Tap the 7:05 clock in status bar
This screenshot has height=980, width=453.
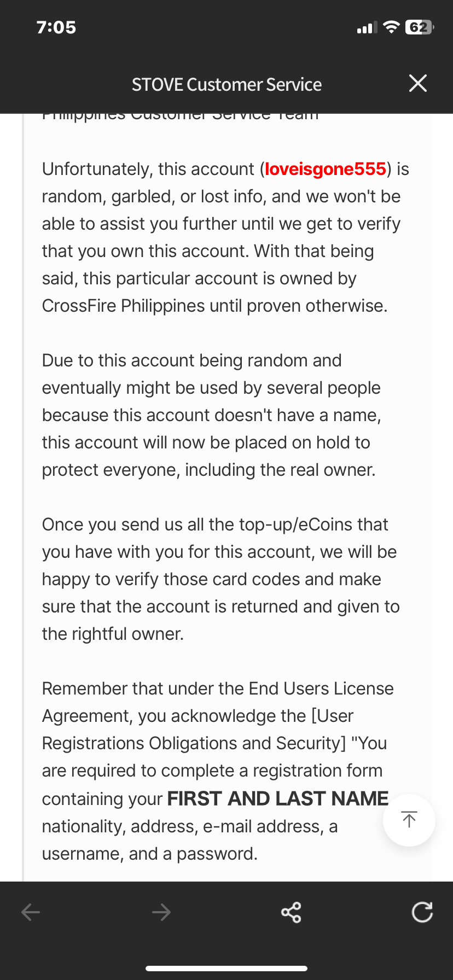click(56, 27)
